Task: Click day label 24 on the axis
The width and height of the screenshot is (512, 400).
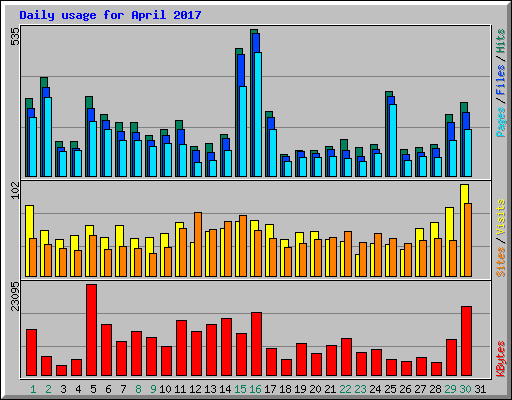Action: pos(375,389)
